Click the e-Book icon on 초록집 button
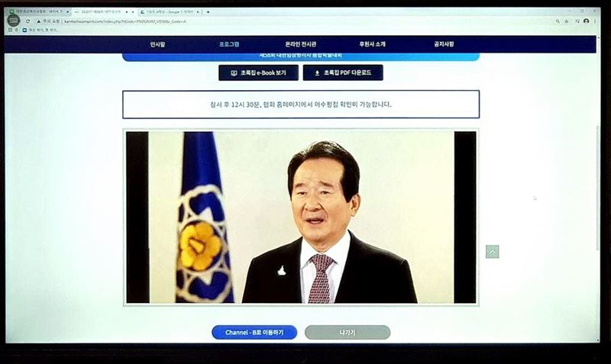The image size is (611, 364). click(234, 72)
